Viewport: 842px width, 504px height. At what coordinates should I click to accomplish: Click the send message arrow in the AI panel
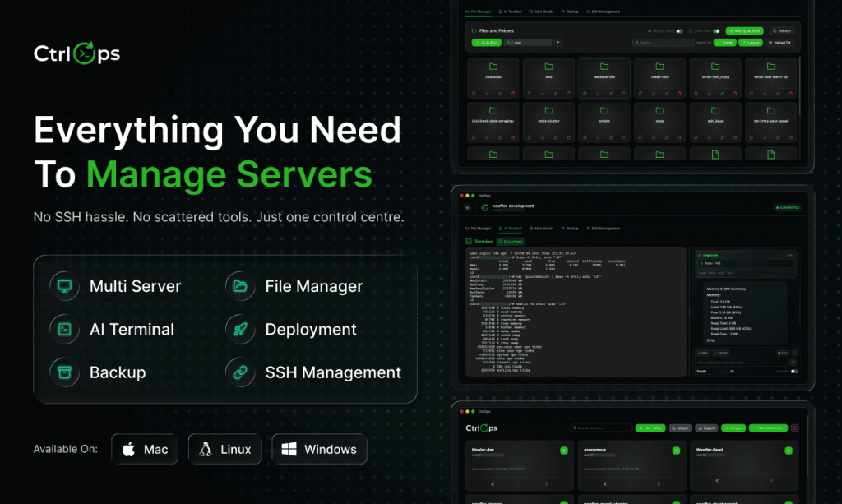coord(793,363)
